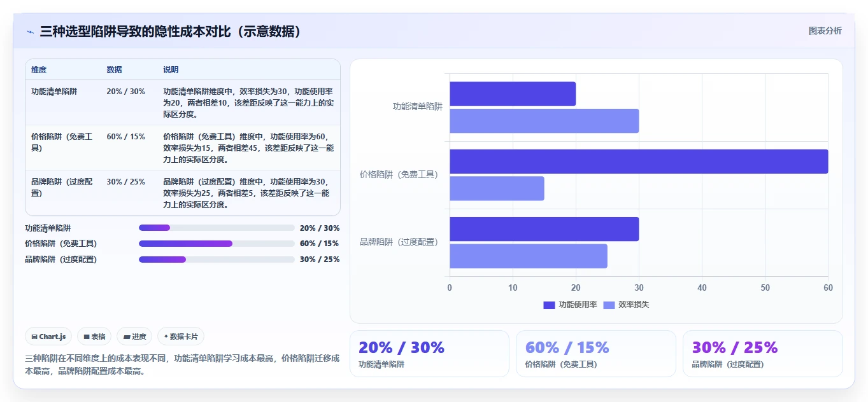Click the 品牌陷阱 效率损失 chart bar
This screenshot has width=868, height=402.
click(529, 256)
